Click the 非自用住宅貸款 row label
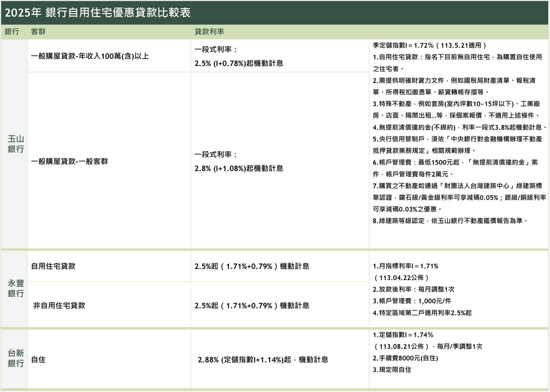Viewport: 550px width, 392px height. click(59, 306)
